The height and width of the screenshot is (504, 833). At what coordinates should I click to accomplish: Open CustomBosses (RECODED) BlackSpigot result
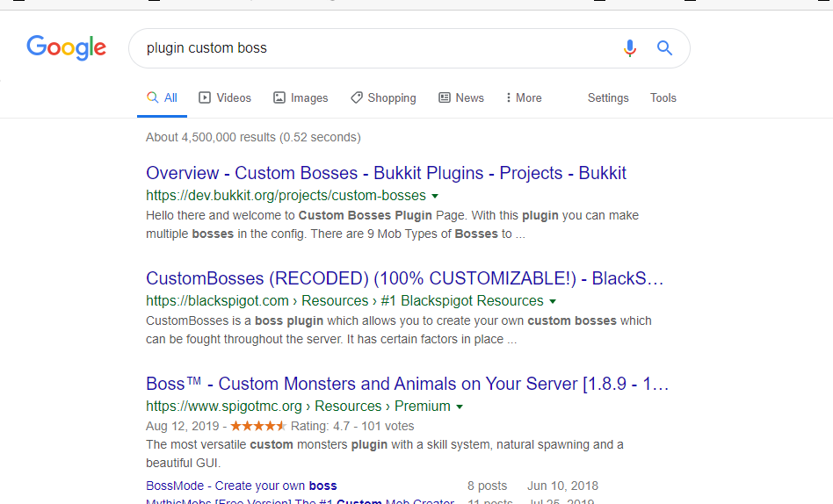(404, 278)
